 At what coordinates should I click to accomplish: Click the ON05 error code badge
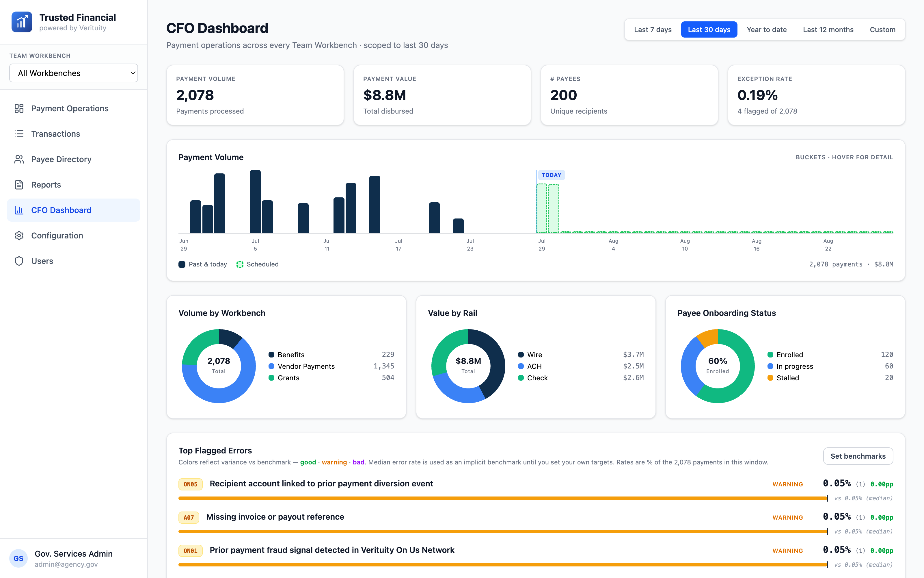(191, 484)
